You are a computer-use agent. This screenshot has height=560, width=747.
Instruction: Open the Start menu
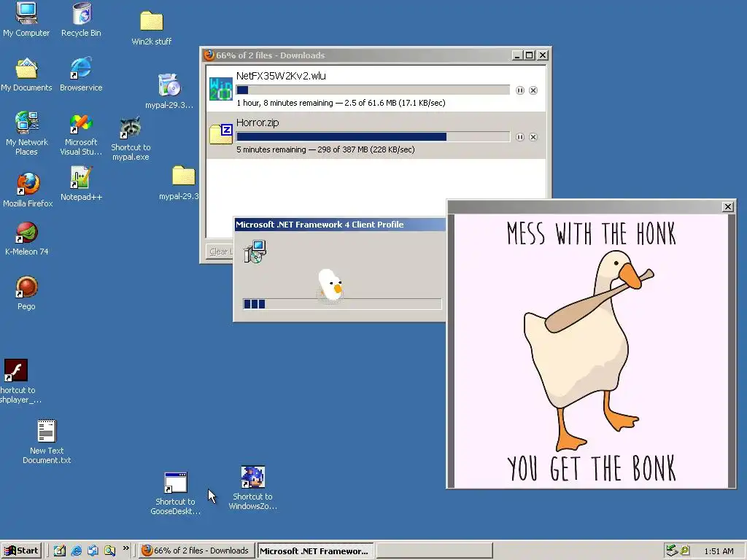(21, 551)
